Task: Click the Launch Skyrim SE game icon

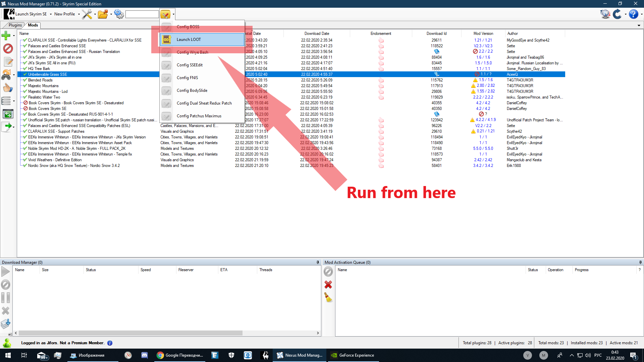Action: click(9, 14)
